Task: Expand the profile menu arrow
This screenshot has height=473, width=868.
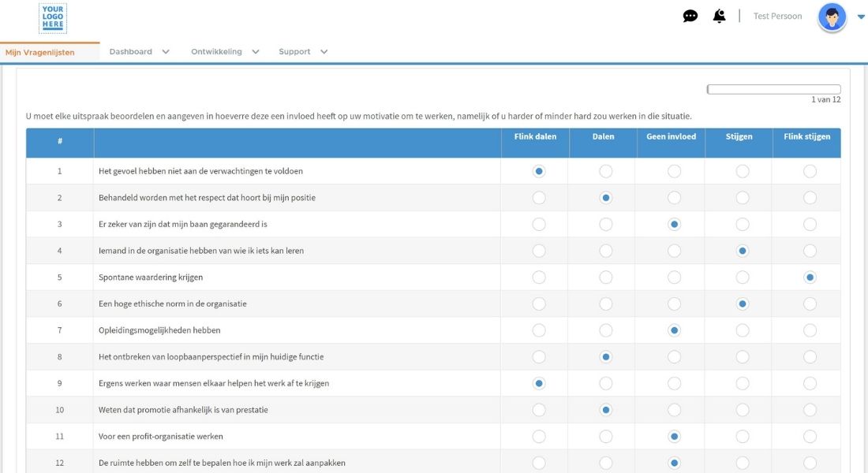Action: [861, 17]
